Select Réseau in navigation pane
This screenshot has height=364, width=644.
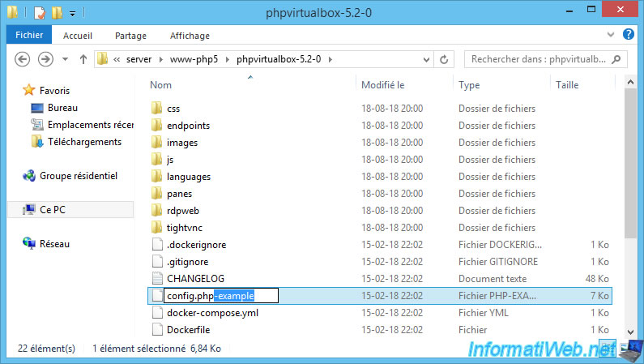click(x=54, y=244)
